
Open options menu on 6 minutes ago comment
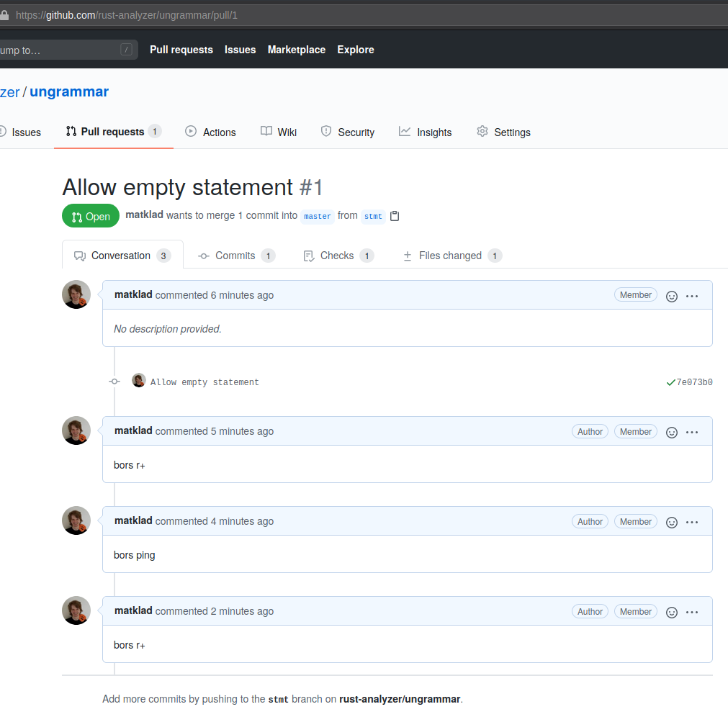click(x=692, y=296)
